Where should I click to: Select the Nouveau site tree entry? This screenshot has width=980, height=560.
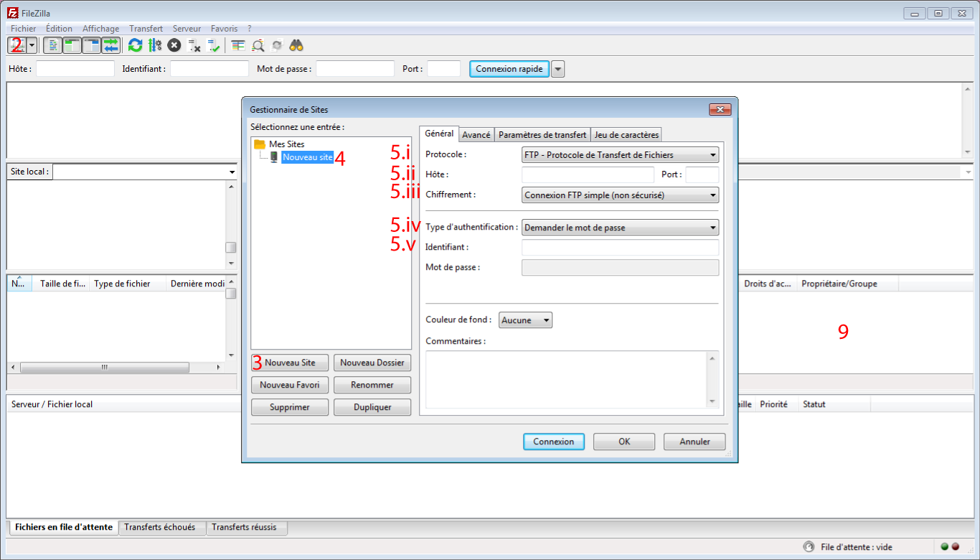[307, 157]
